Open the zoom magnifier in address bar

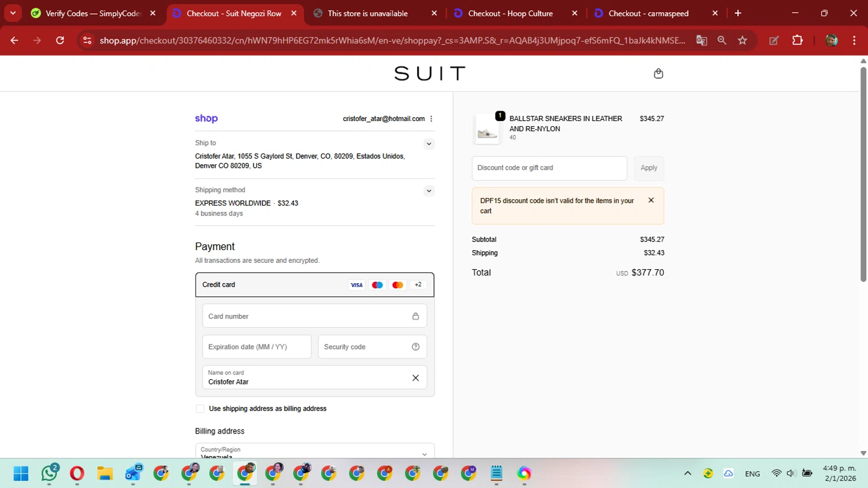722,40
